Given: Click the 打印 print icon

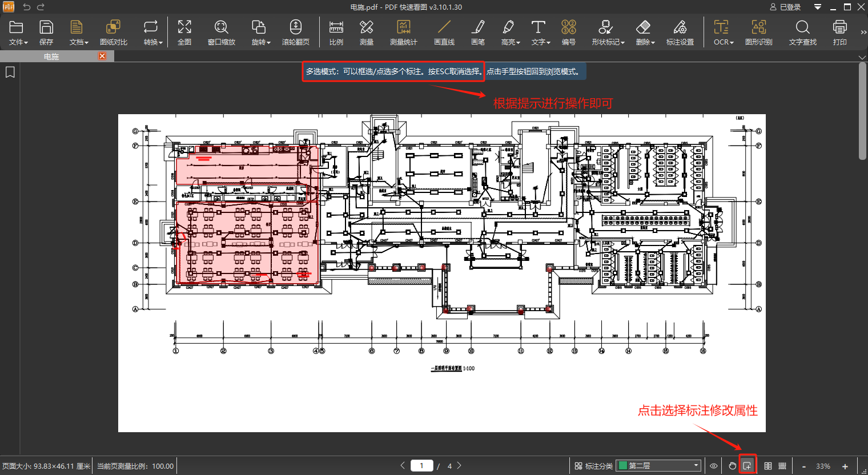Looking at the screenshot, I should tap(840, 33).
